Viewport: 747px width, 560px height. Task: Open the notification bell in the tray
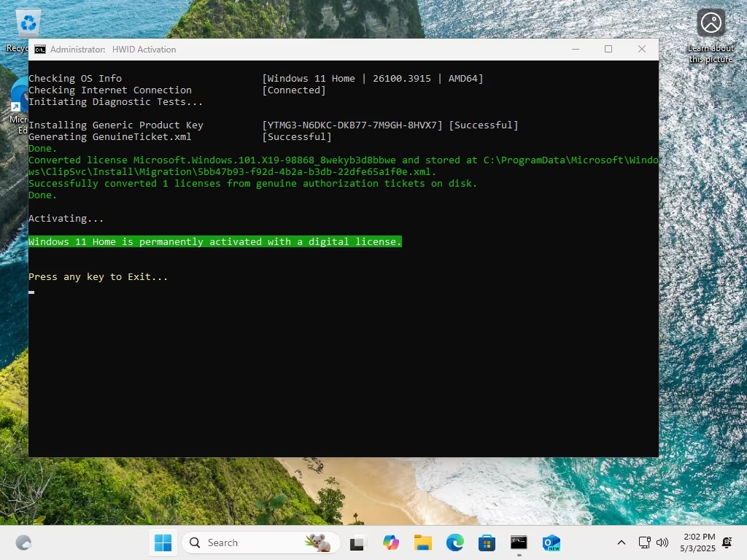pos(727,542)
